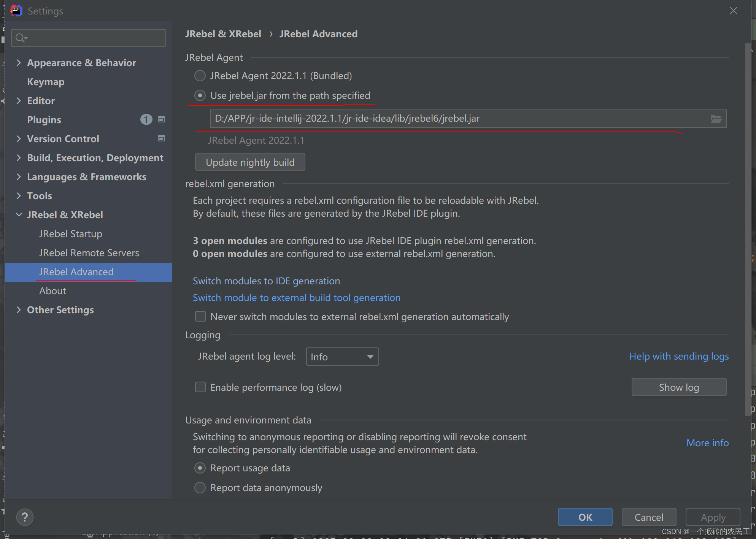Image resolution: width=756 pixels, height=539 pixels.
Task: Expand the Editor settings section
Action: pyautogui.click(x=19, y=101)
